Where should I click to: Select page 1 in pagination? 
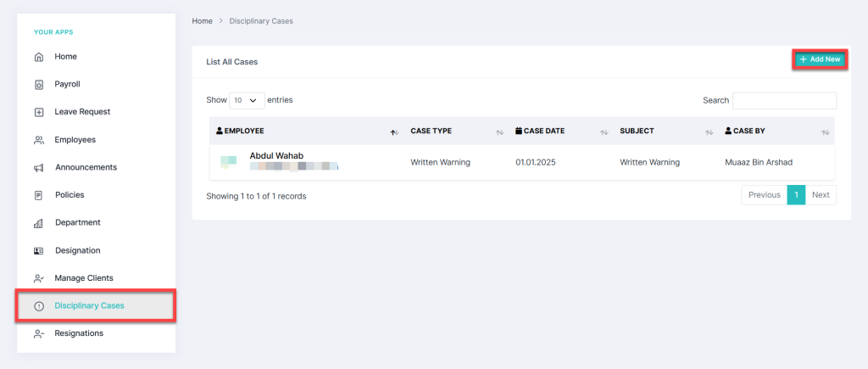796,195
